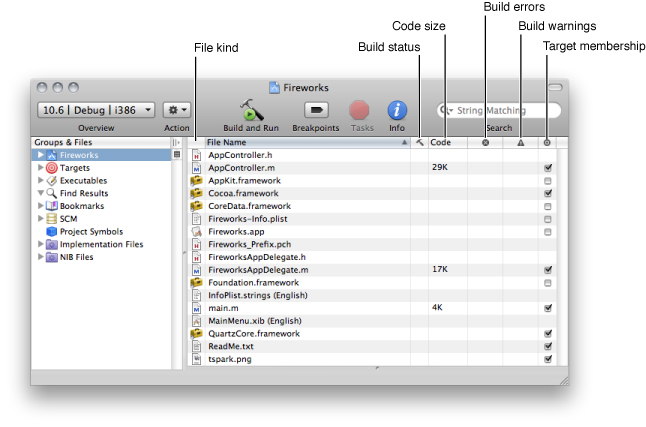Toggle the Breakpoints toolbar icon
Screen dimensions: 646x427
315,110
